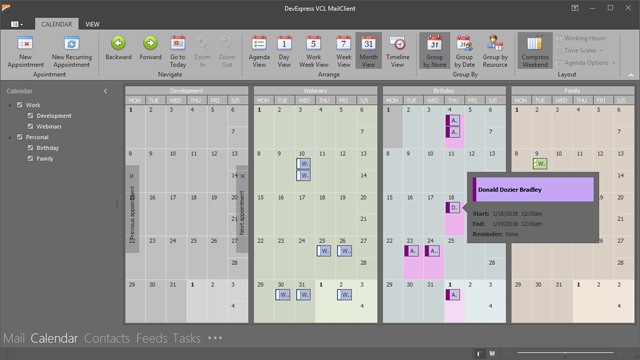Toggle the Compress Weekend option
This screenshot has height=360, width=640.
coord(535,51)
